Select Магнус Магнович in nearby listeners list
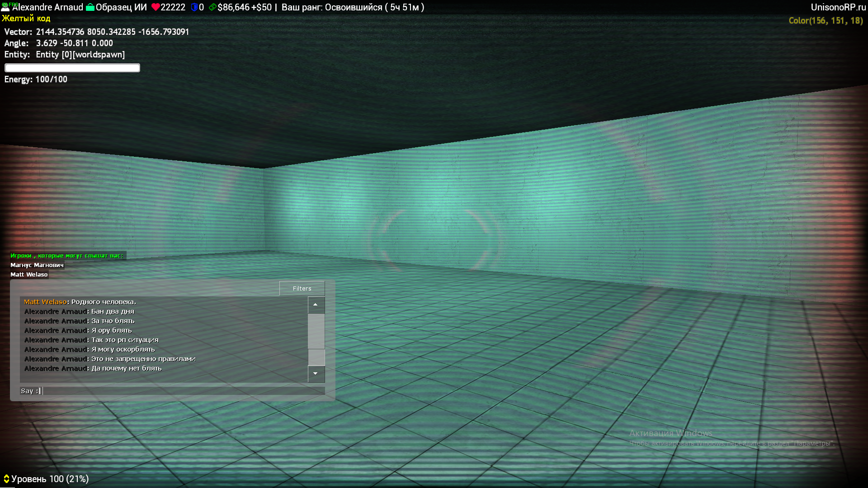The height and width of the screenshot is (488, 868). coord(37,265)
